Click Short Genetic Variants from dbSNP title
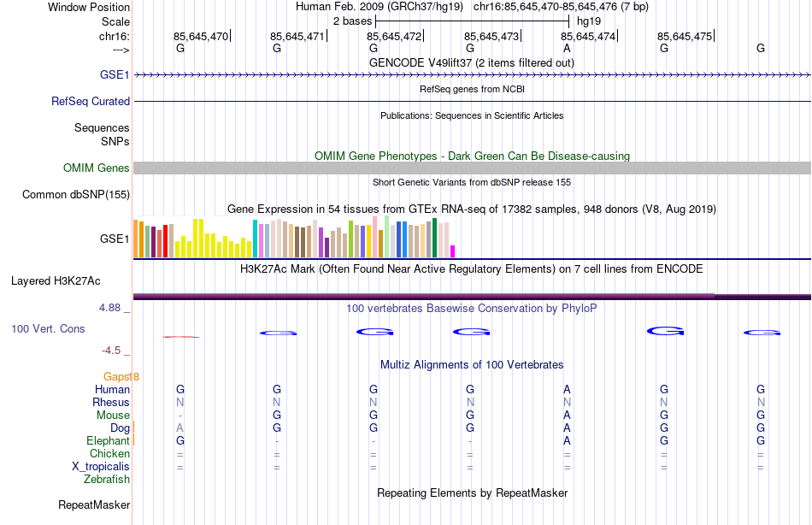The height and width of the screenshot is (525, 812). coord(472,182)
